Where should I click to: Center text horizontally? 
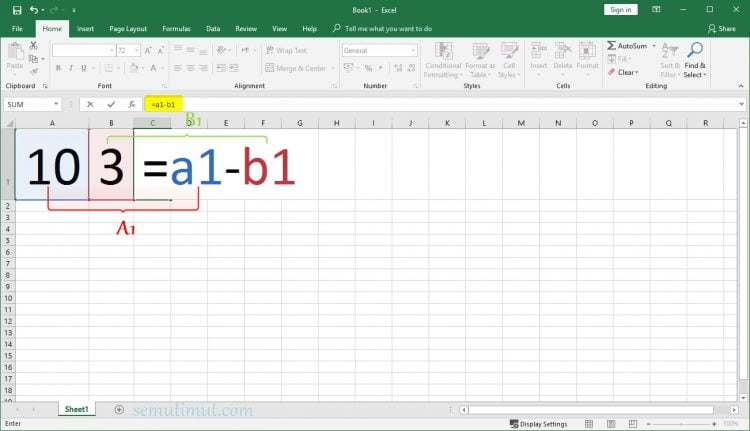coord(190,68)
